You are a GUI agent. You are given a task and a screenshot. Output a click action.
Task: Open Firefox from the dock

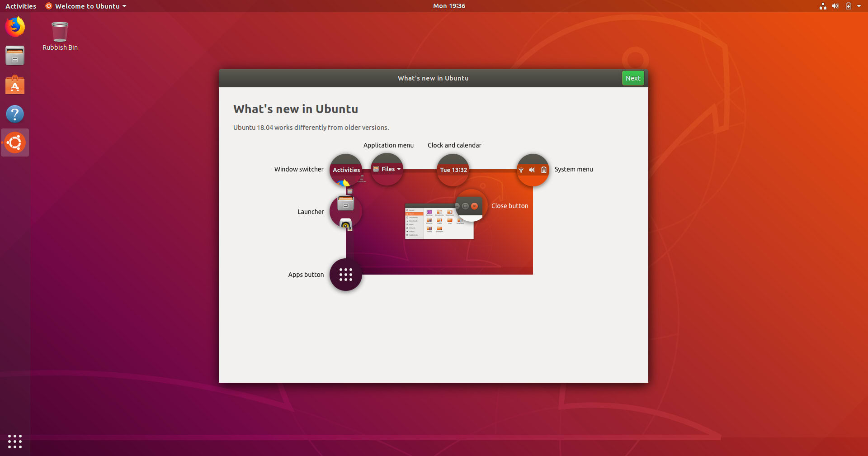15,27
